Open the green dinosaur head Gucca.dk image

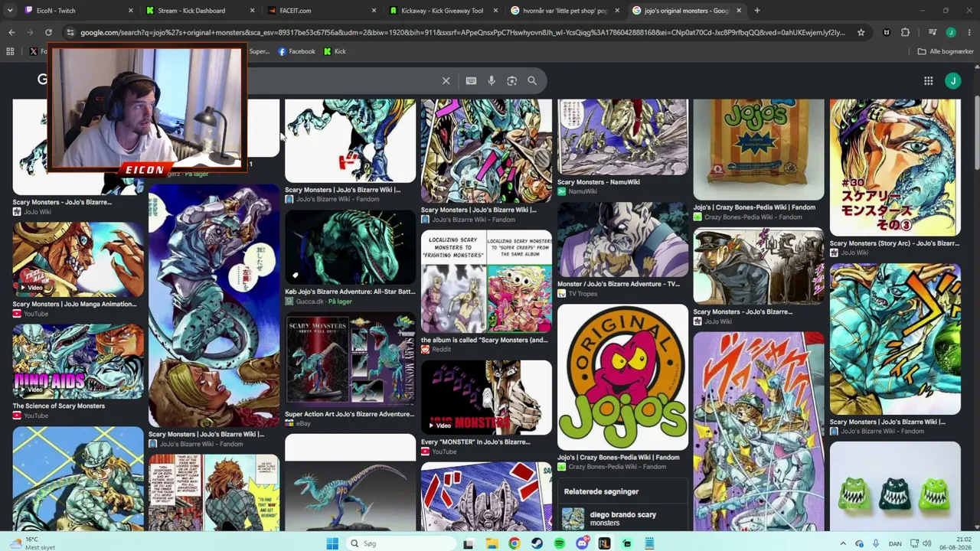(x=350, y=247)
